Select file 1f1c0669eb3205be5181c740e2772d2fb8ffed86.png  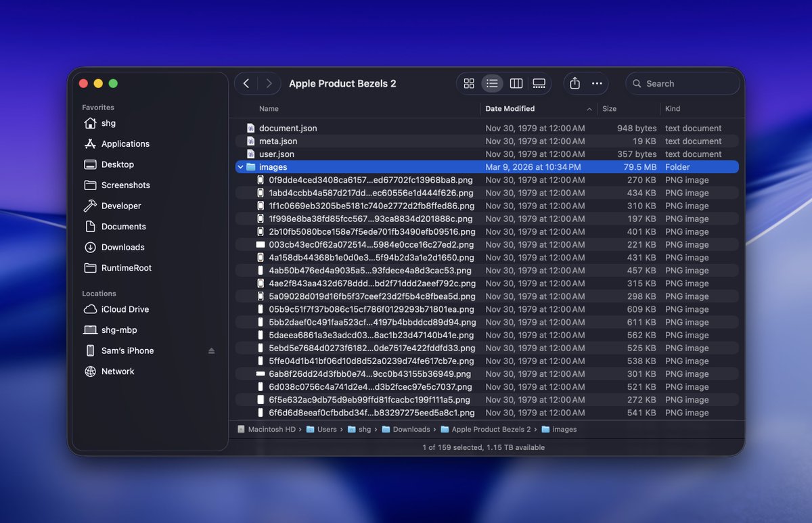coord(487,206)
